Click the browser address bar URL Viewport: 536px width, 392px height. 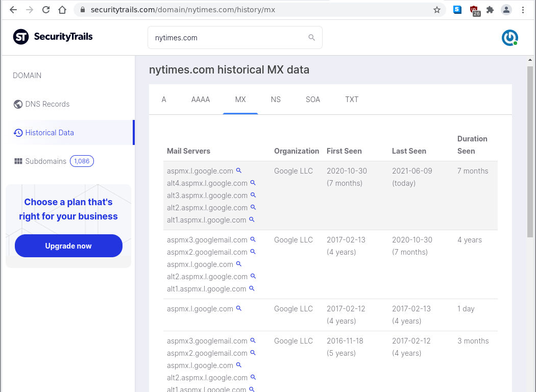[x=183, y=10]
